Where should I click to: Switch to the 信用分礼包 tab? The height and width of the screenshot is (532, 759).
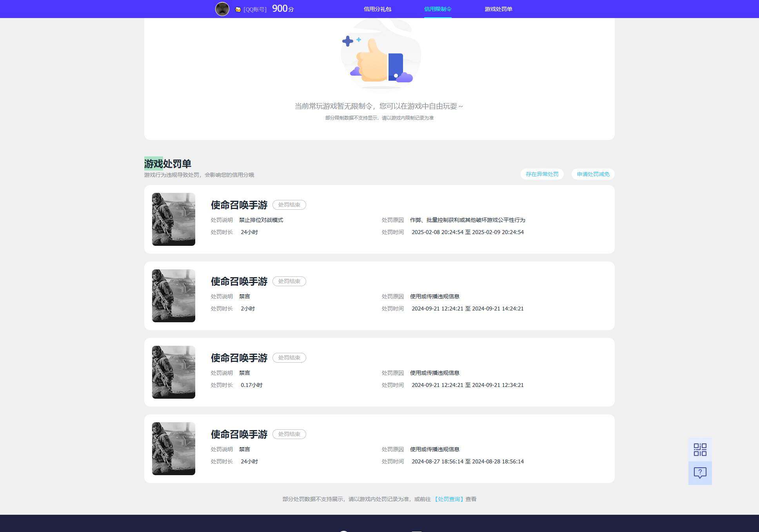point(377,9)
